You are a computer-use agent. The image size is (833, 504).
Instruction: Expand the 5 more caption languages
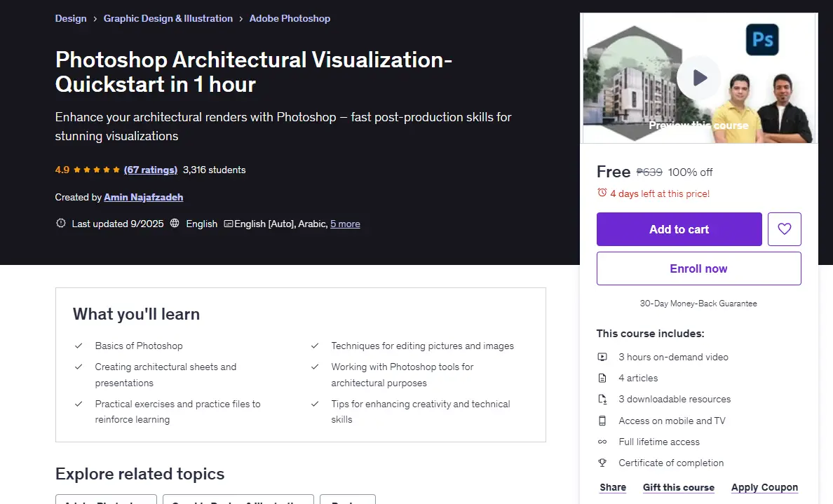(345, 224)
